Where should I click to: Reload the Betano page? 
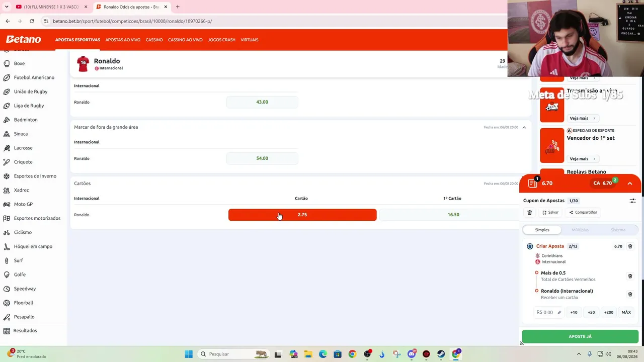click(32, 21)
